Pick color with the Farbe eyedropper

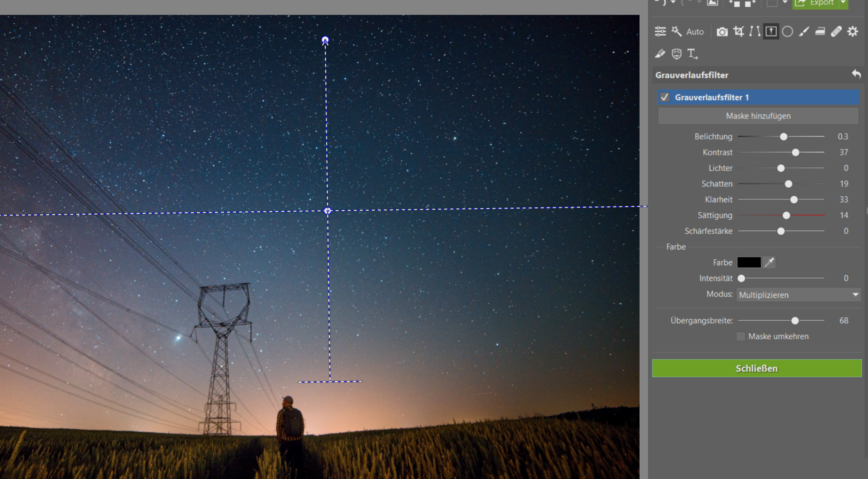[x=769, y=262]
